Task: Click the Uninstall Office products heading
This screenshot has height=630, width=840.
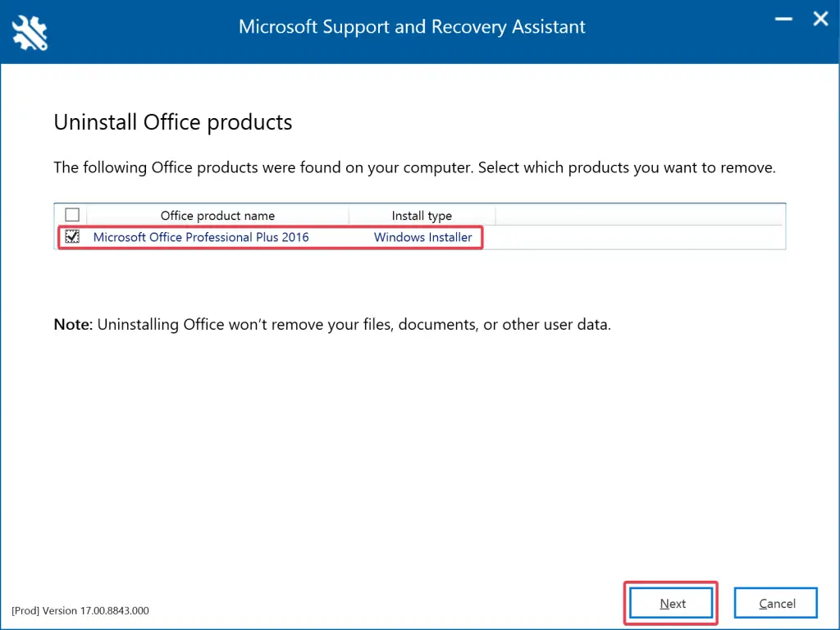Action: (173, 123)
